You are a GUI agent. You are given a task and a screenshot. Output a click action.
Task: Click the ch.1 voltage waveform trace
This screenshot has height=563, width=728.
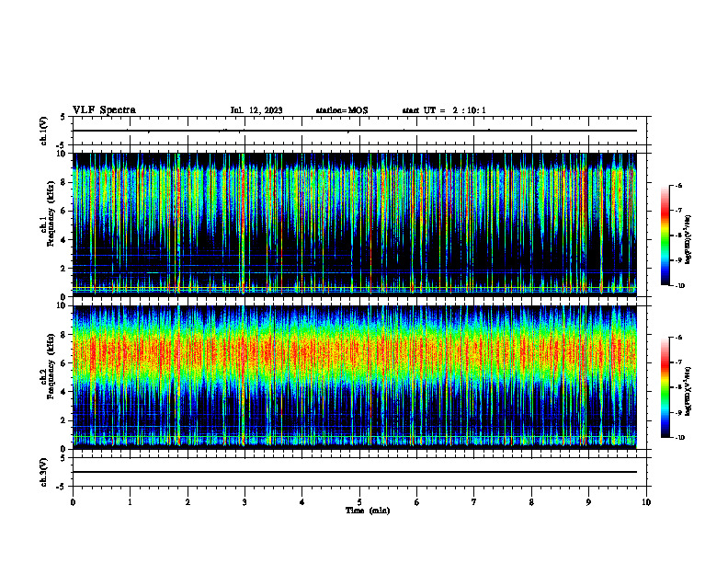coord(355,131)
